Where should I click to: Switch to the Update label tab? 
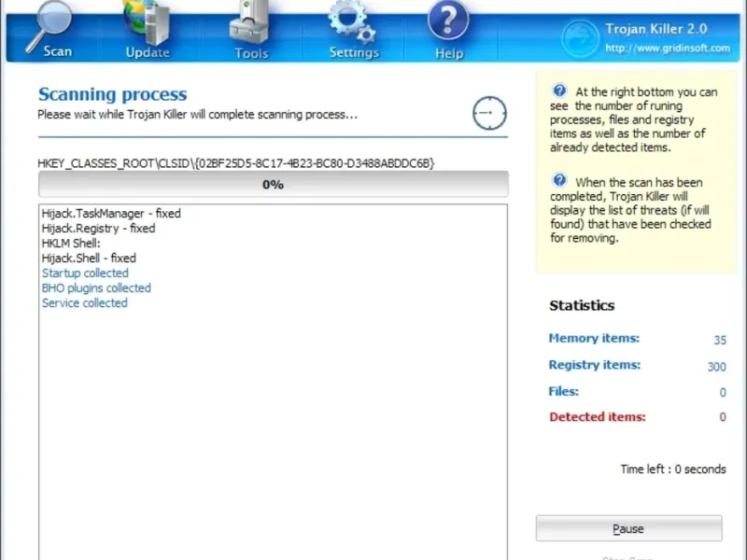pyautogui.click(x=148, y=52)
